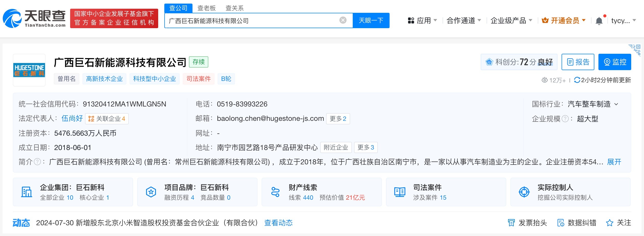Click the 开通会员 crown icon
The height and width of the screenshot is (236, 644).
click(545, 20)
